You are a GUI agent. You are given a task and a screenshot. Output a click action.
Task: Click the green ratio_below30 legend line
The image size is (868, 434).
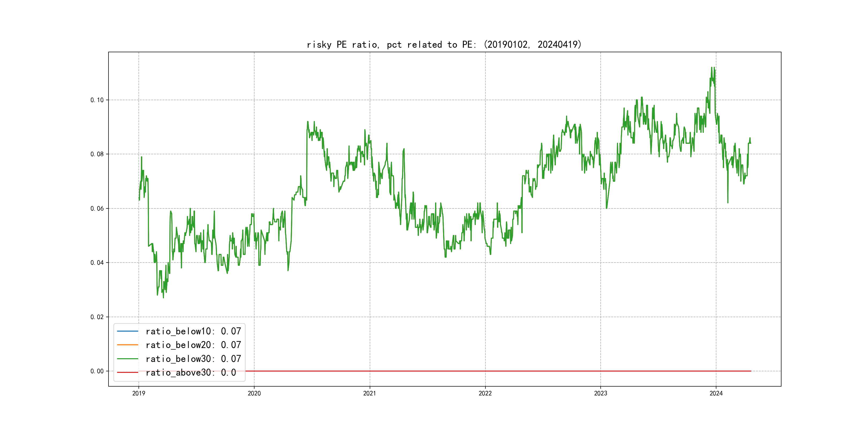pos(127,359)
